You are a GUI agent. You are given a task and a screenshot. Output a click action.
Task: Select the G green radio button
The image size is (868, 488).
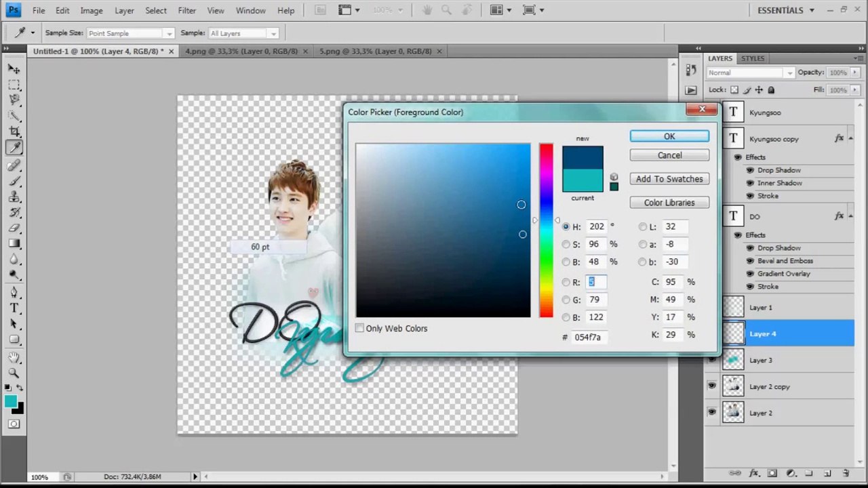(x=566, y=300)
